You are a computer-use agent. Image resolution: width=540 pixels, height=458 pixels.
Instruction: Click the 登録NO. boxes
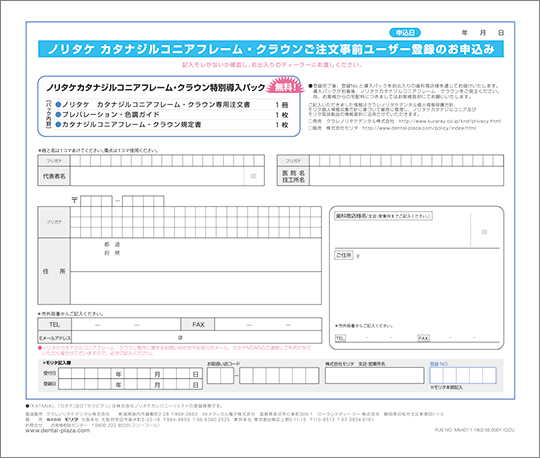[463, 375]
